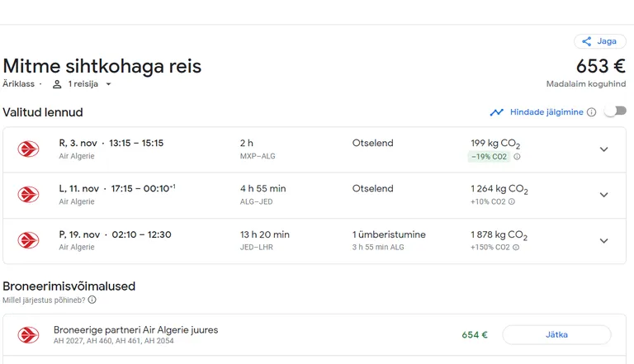Click the Jaga share button

(599, 41)
